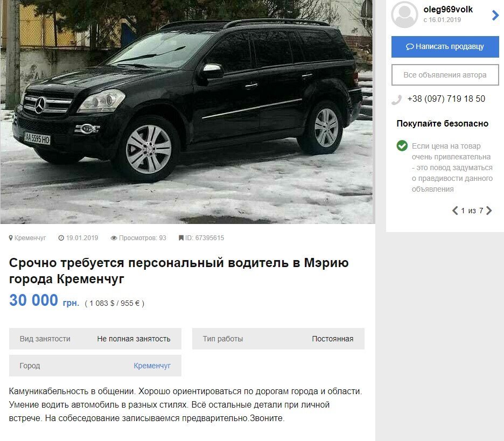The height and width of the screenshot is (441, 504).
Task: Click the phone handset icon
Action: pos(397,100)
